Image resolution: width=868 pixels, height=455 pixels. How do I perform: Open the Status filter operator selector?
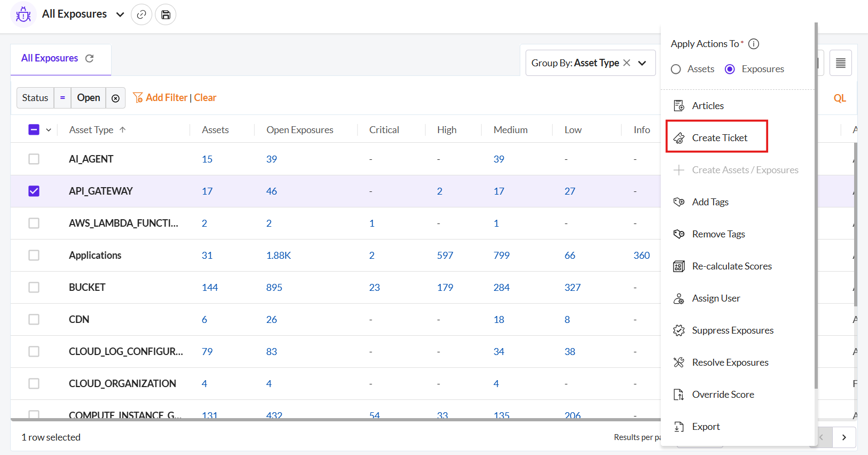(x=62, y=98)
